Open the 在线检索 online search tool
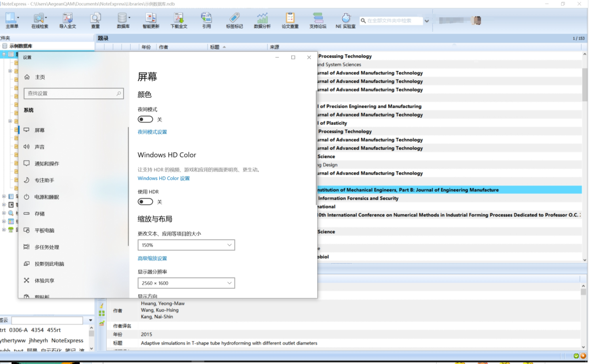Screen dimensions: 589x364 click(38, 18)
